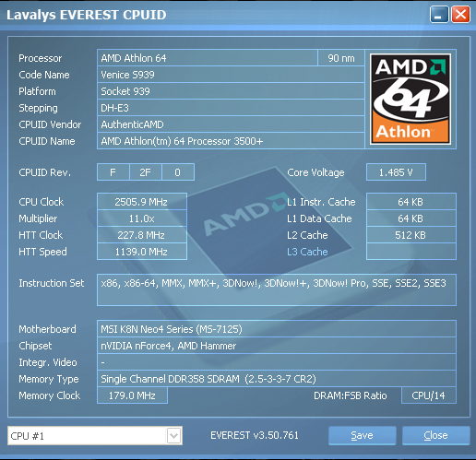
Task: Select the '11.0x' multiplier value
Action: click(142, 218)
